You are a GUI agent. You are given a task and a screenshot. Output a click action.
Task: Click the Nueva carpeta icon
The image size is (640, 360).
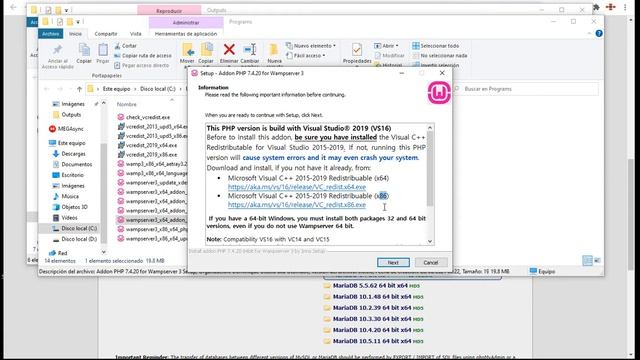(x=274, y=50)
